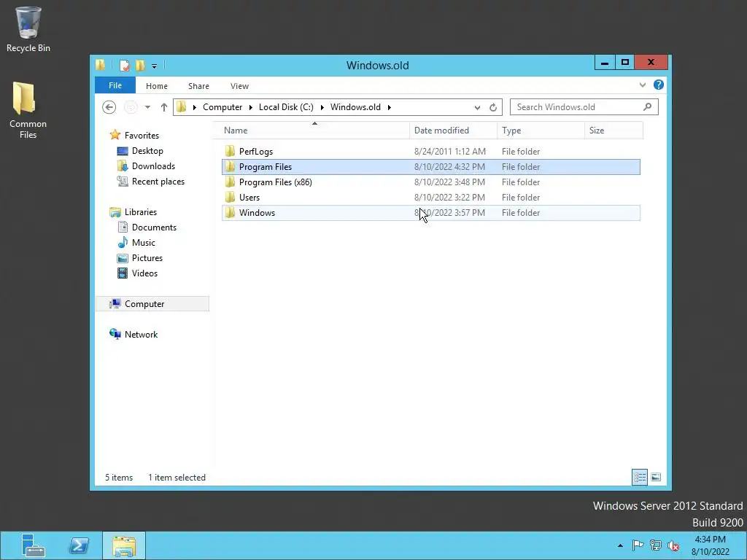
Task: Click the window system menu folder icon
Action: pos(100,65)
